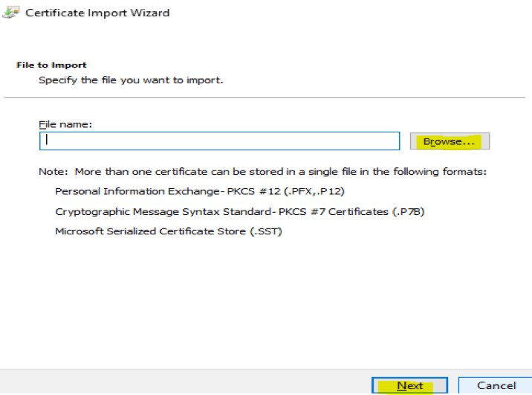Click "Specify the file you want to import" text
532x395 pixels.
tap(131, 80)
